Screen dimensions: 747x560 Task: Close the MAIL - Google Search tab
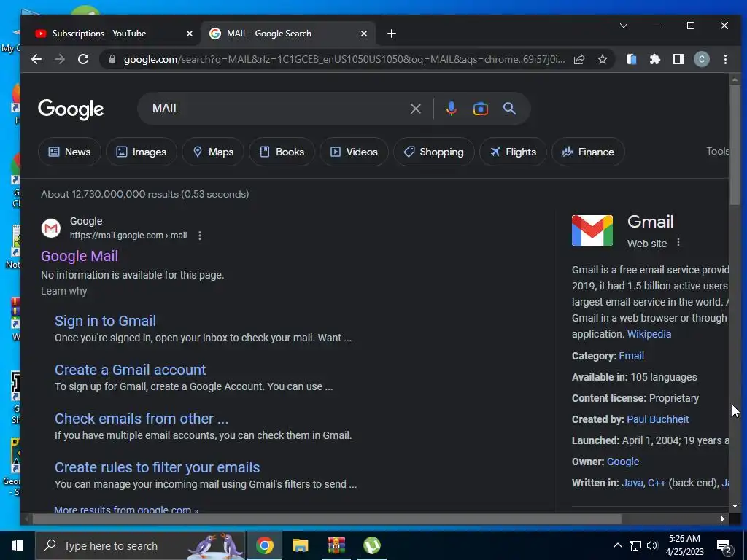[363, 34]
